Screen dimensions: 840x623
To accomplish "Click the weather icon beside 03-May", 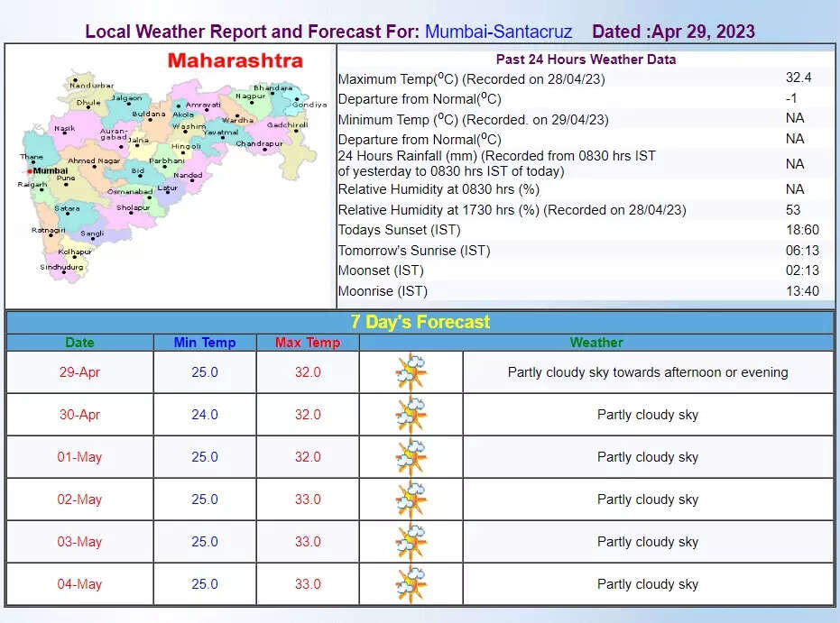I will click(x=411, y=541).
